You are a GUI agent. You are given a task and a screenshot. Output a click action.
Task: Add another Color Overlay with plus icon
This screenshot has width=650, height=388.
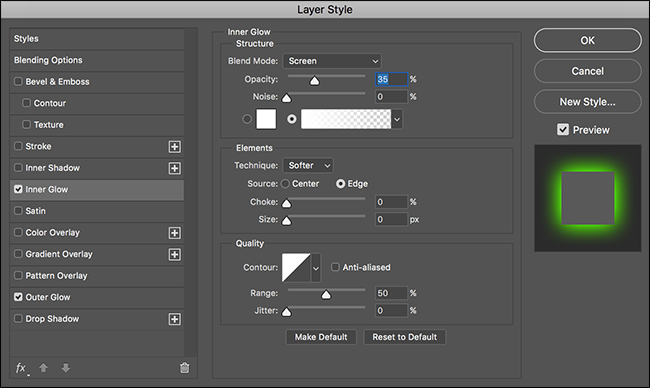175,233
